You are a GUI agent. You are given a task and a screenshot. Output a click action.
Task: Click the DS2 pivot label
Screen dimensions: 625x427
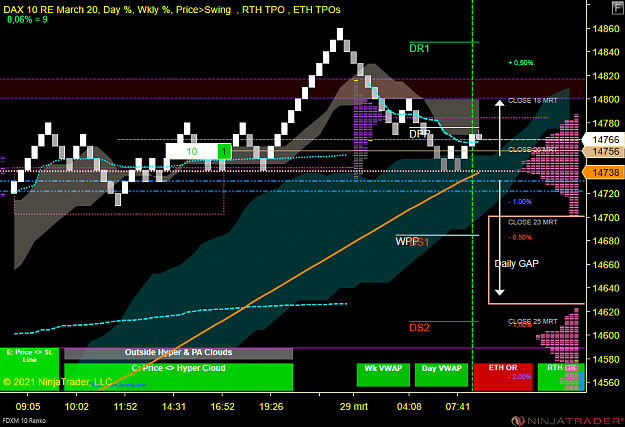pyautogui.click(x=419, y=328)
